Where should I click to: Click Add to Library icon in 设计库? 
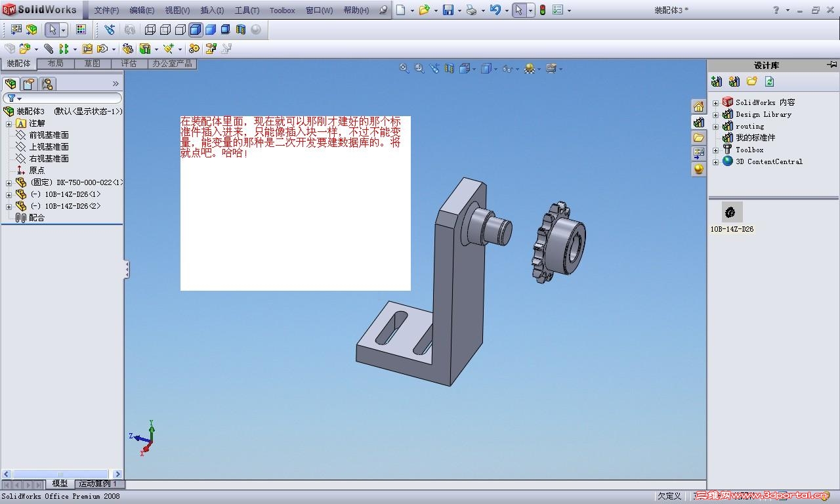tap(717, 81)
